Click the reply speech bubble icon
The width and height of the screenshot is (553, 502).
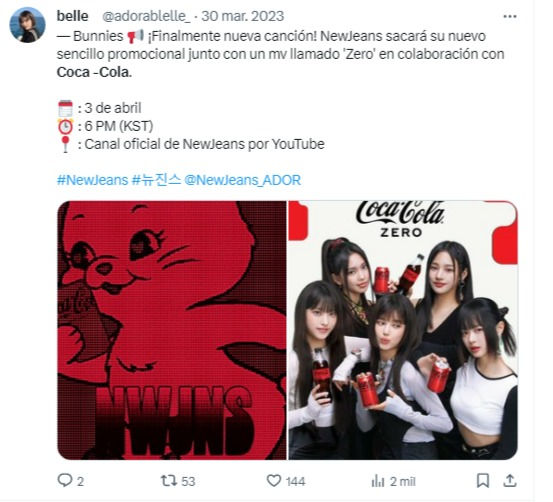pos(64,480)
